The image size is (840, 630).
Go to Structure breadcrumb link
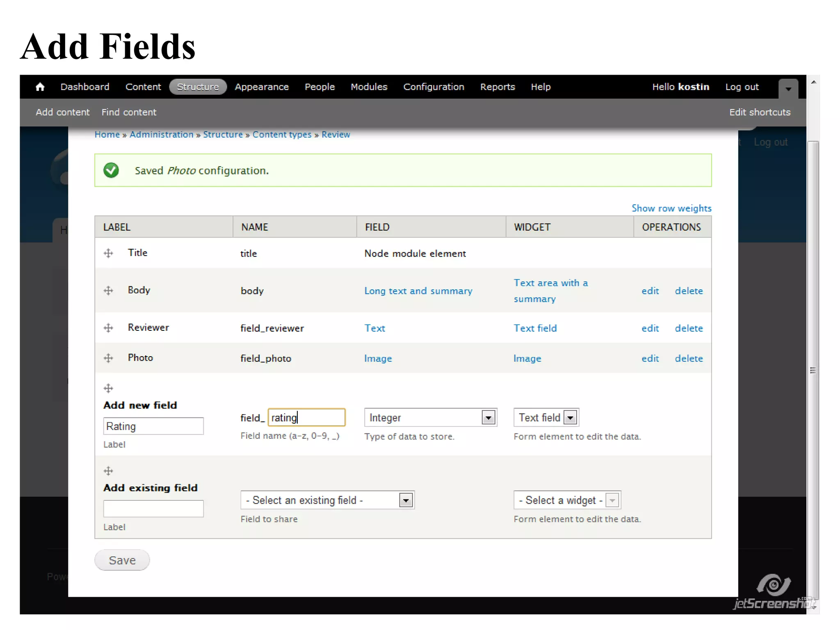(223, 135)
